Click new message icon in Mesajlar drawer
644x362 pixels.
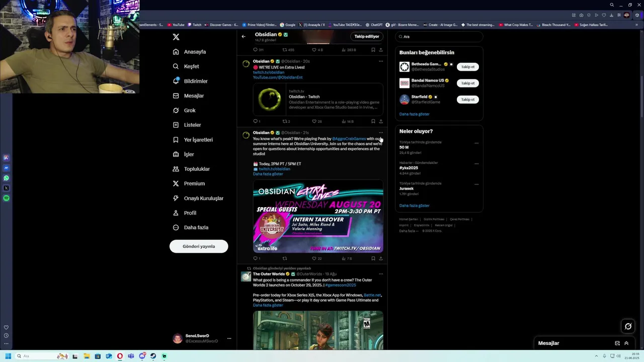(617, 343)
